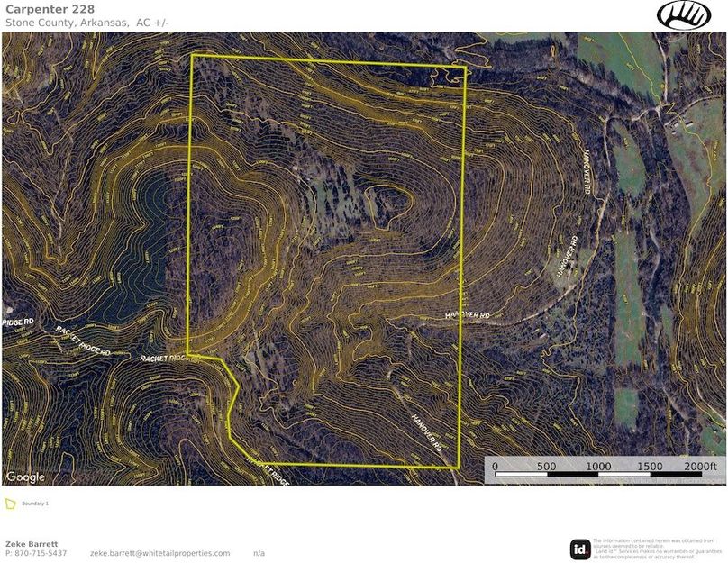The width and height of the screenshot is (728, 563).
Task: Click the 'n/a' text in footer
Action: click(x=259, y=553)
